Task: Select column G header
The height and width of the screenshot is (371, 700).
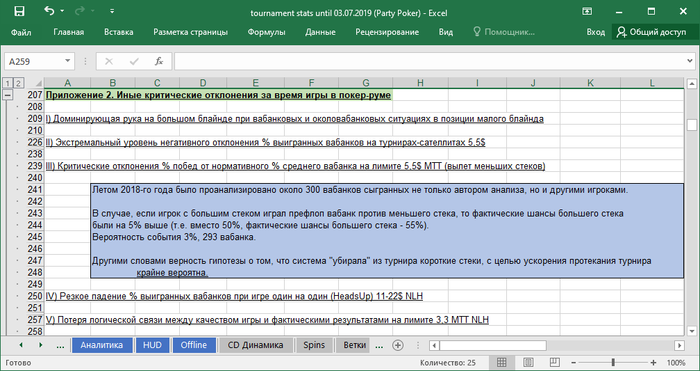Action: coord(366,83)
